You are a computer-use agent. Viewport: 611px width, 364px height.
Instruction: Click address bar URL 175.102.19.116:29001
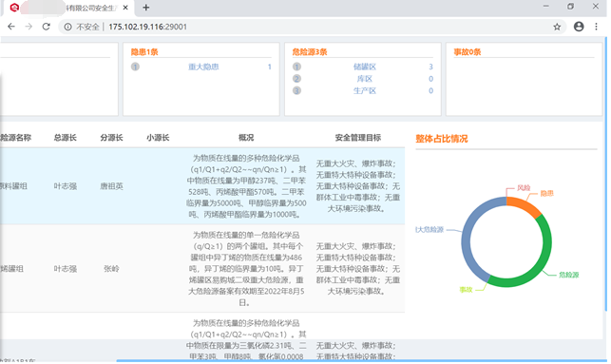147,27
